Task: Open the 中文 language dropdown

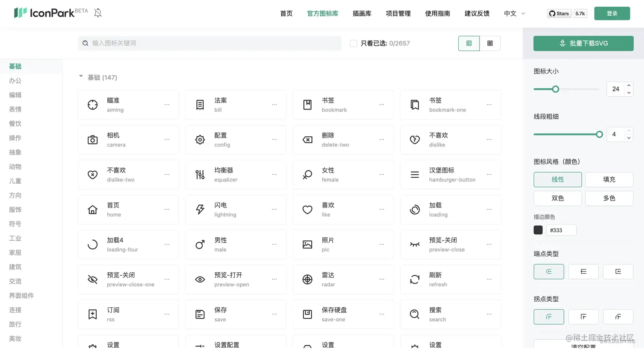Action: pos(515,14)
